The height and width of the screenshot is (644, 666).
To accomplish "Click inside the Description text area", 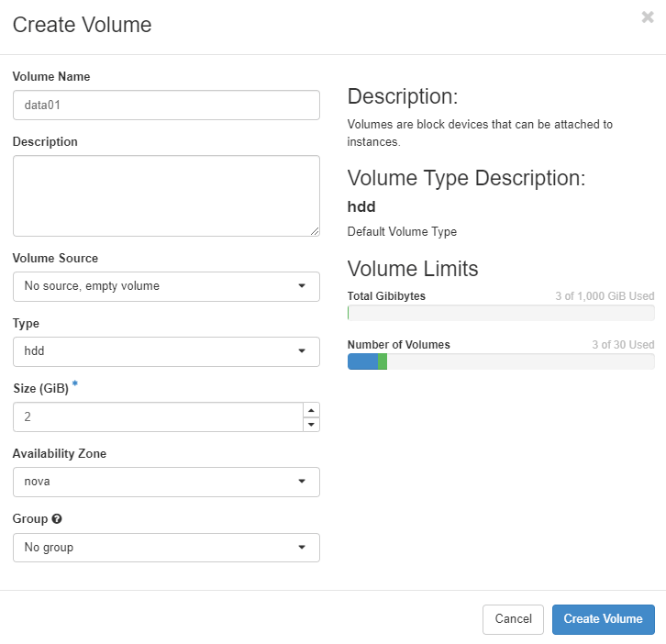I will (166, 195).
